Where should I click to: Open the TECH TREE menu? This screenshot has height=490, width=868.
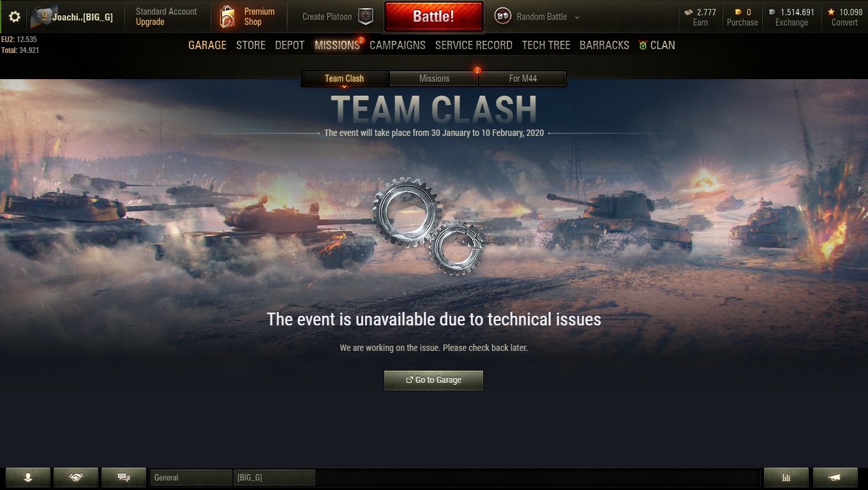coord(546,45)
